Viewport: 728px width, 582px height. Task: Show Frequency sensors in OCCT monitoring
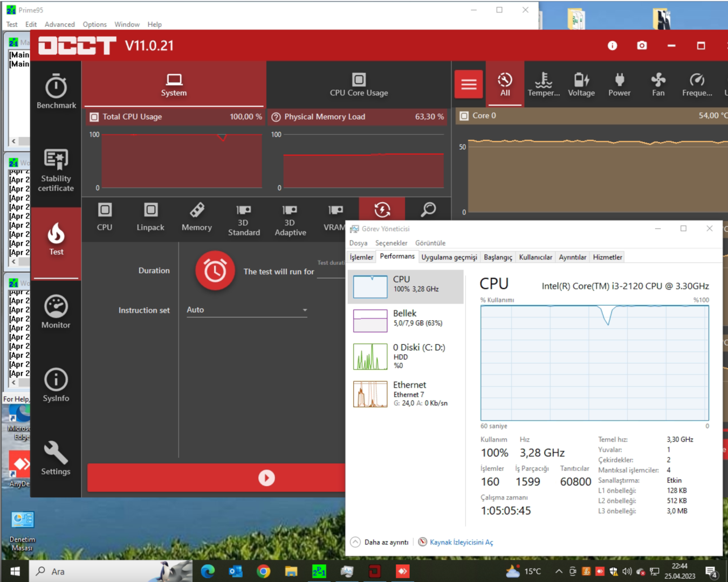click(x=697, y=84)
